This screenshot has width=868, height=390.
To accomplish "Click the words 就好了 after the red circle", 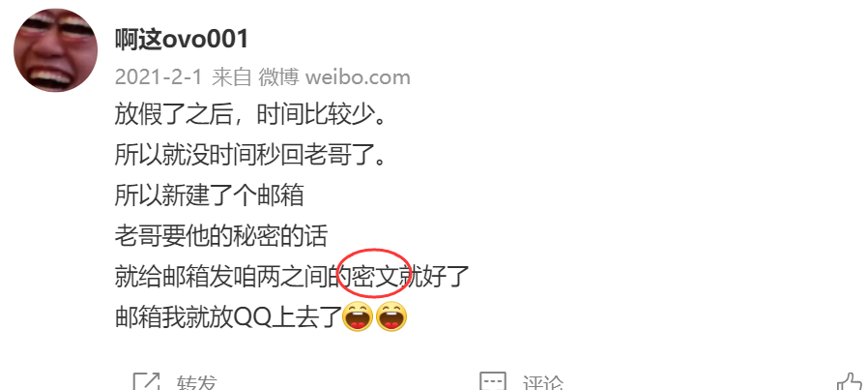I will 435,276.
